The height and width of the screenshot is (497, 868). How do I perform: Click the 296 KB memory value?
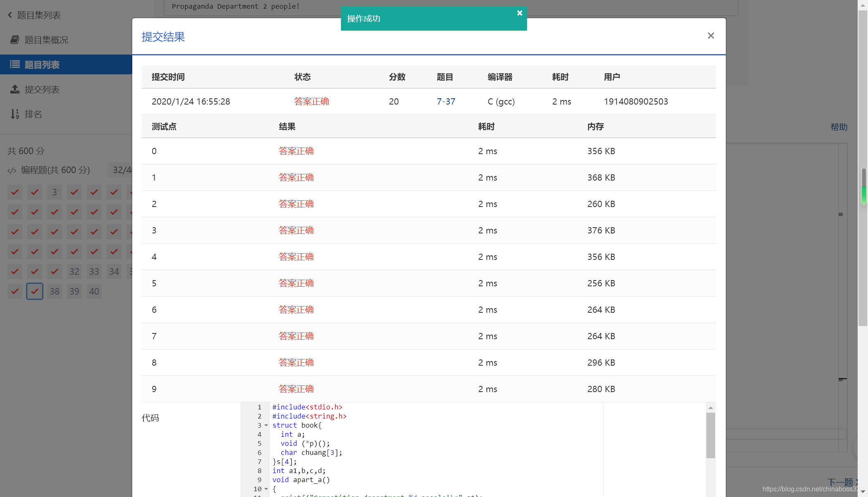601,363
